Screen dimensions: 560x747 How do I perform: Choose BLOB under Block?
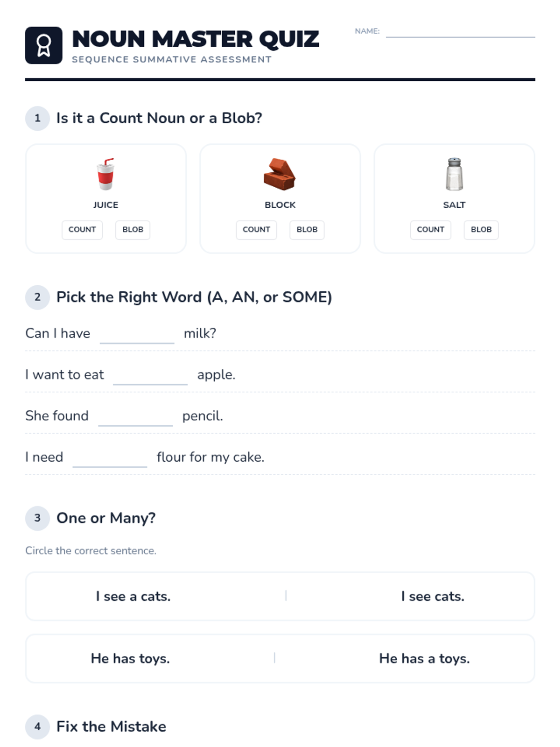[x=307, y=230]
